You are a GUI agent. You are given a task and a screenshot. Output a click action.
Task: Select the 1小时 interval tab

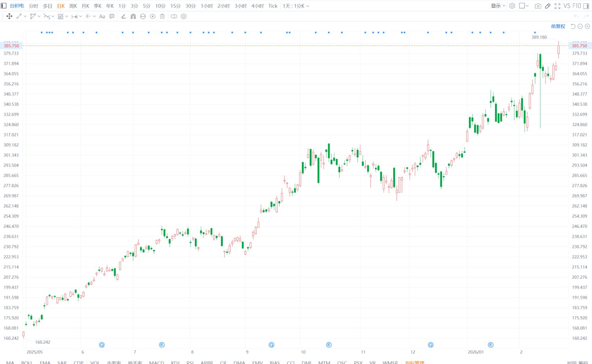(207, 6)
